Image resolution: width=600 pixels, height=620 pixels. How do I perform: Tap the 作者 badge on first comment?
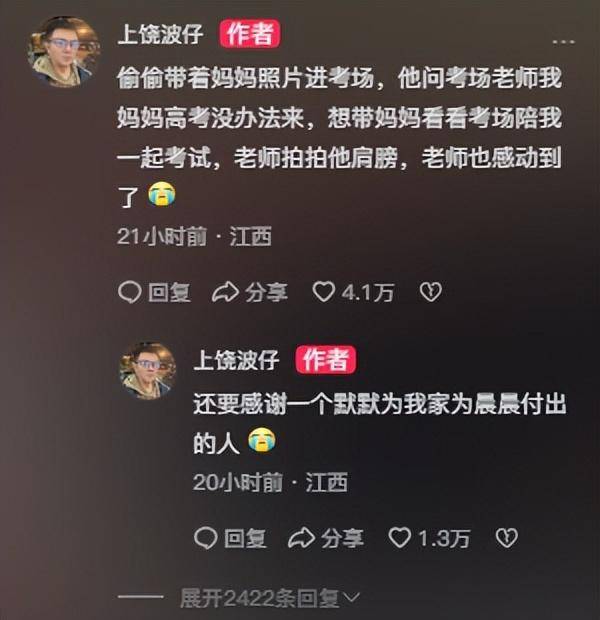tap(250, 34)
